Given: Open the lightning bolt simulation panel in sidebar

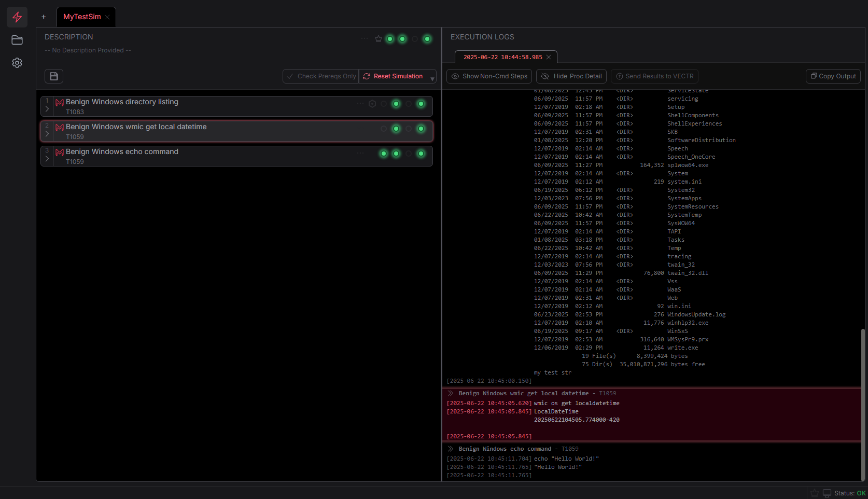Looking at the screenshot, I should [x=17, y=17].
